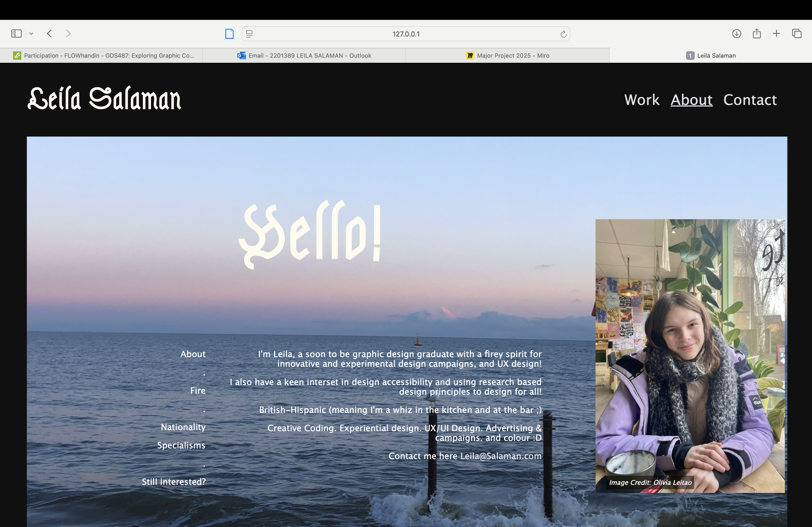
Task: Click the Leila Salaman site logo
Action: [104, 98]
